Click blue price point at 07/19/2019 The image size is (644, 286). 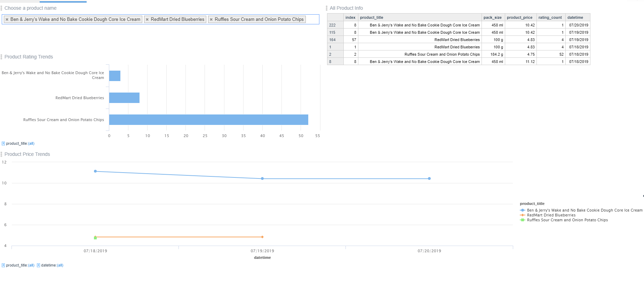point(262,178)
